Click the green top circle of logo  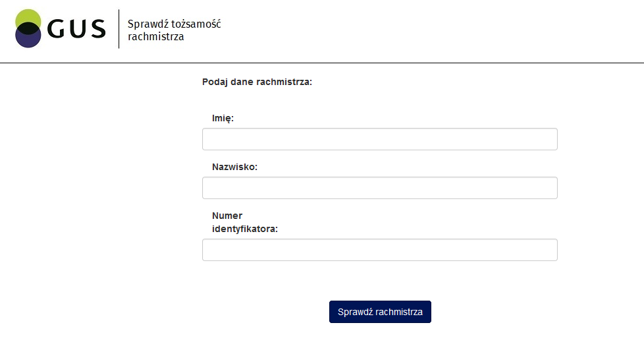point(28,16)
